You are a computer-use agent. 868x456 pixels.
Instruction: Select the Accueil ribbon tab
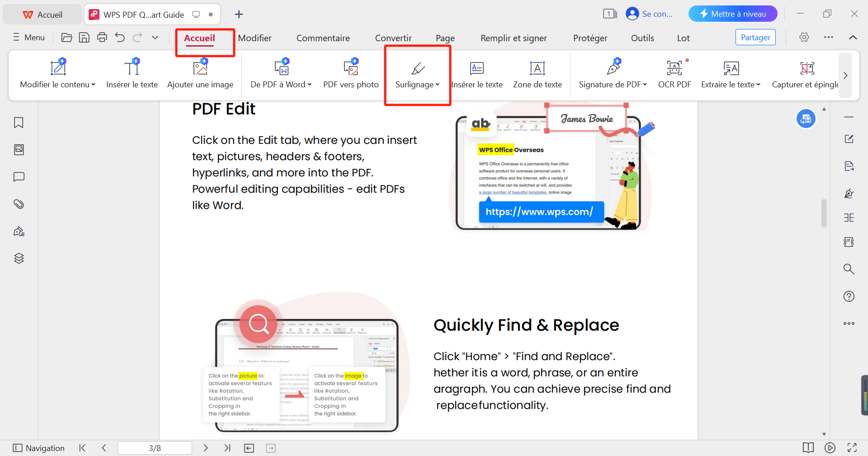pos(199,38)
